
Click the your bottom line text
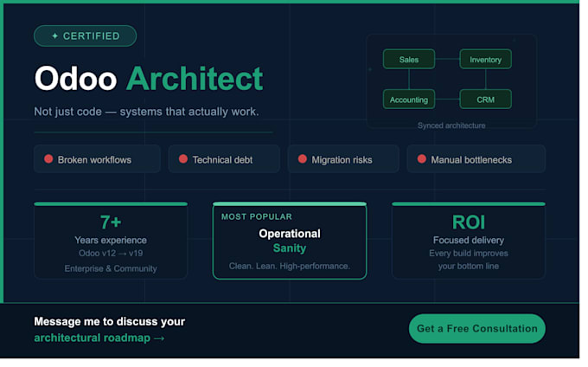pos(469,266)
